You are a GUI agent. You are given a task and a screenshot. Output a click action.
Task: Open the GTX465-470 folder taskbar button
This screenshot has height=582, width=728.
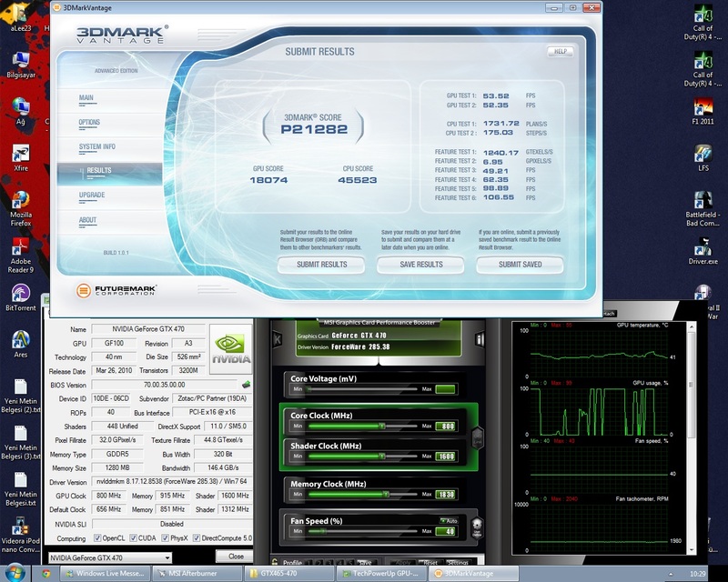point(288,574)
